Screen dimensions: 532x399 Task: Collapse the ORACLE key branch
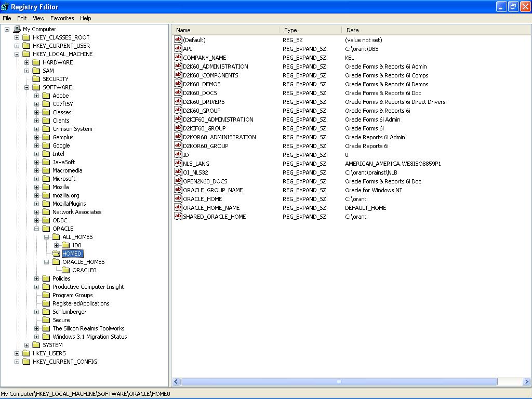pyautogui.click(x=37, y=229)
